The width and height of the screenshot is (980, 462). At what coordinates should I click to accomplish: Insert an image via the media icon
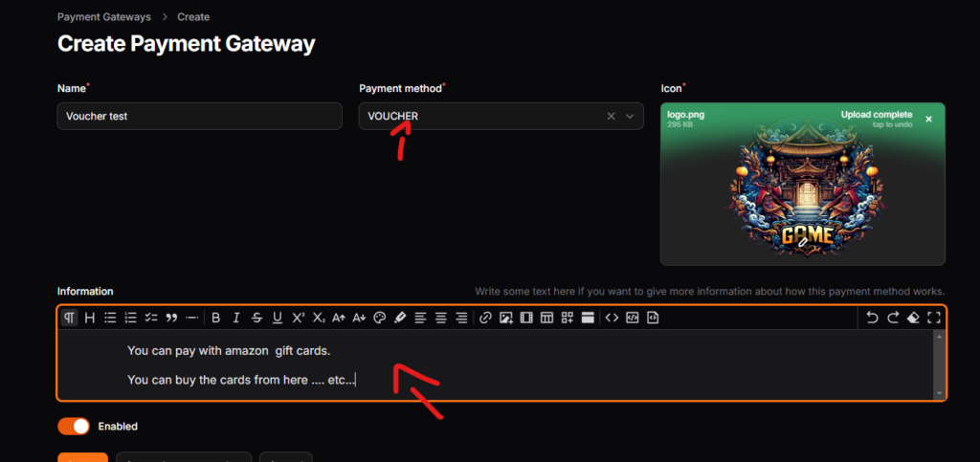pyautogui.click(x=506, y=318)
